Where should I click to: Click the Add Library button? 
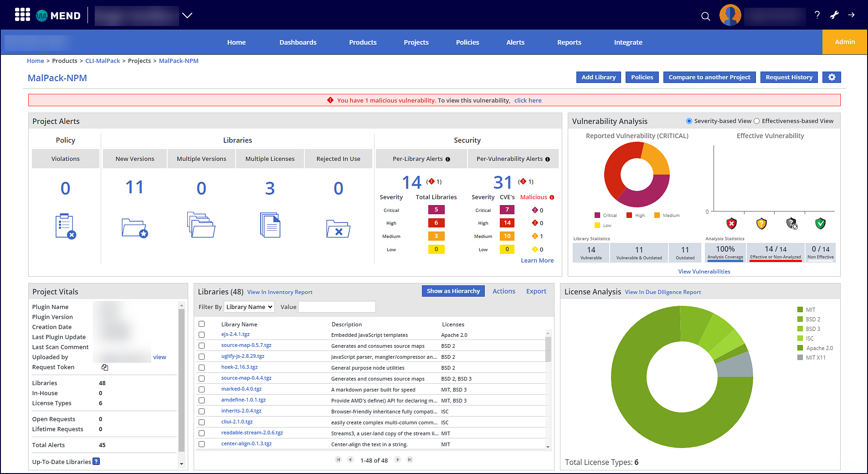[x=598, y=77]
